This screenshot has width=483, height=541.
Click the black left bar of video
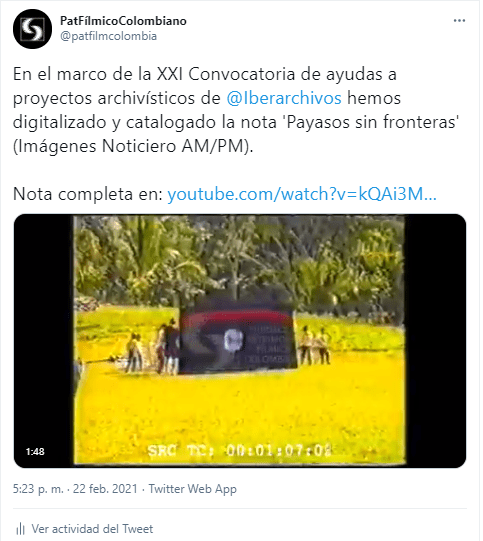click(44, 331)
